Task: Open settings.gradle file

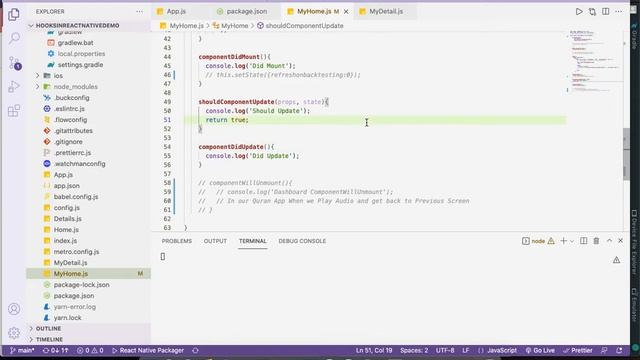Action: [80, 64]
